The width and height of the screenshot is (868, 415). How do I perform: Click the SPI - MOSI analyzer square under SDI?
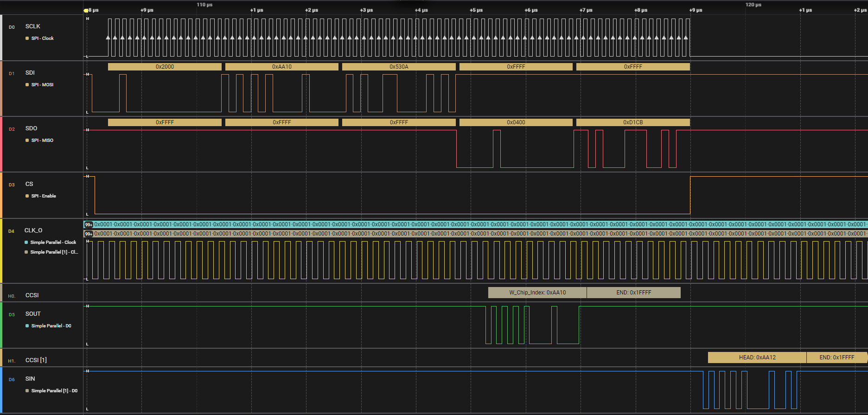point(27,85)
